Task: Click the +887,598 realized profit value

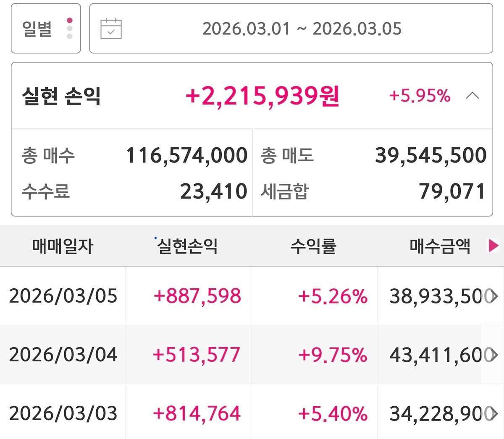Action: [197, 296]
